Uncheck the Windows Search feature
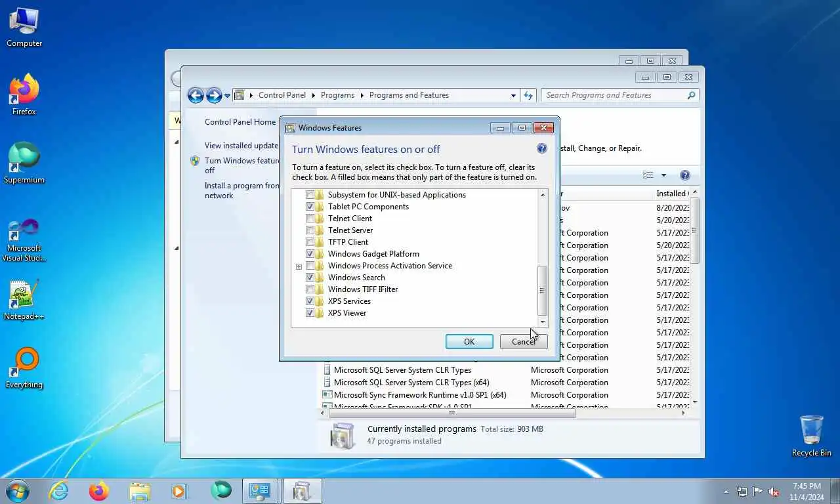Image resolution: width=840 pixels, height=504 pixels. click(x=310, y=278)
